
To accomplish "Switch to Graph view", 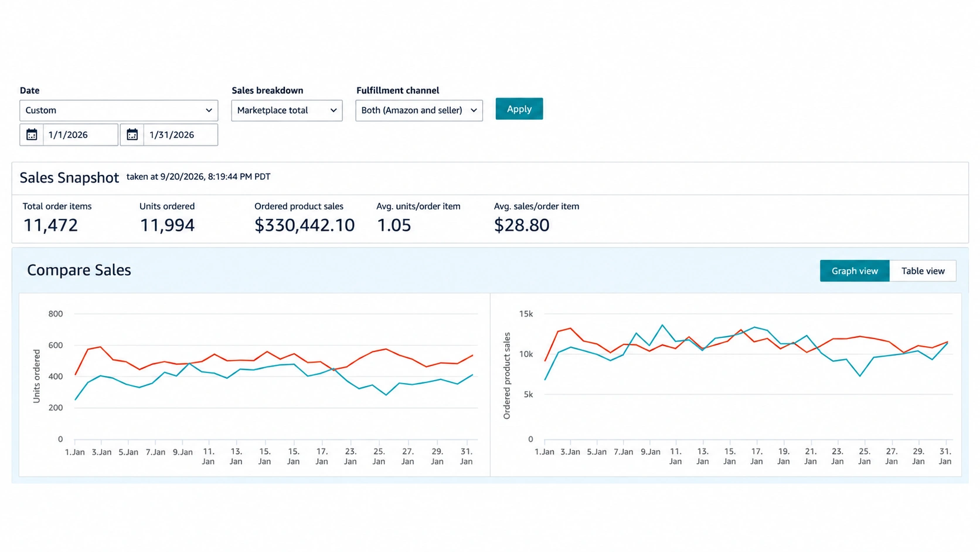I will click(855, 271).
